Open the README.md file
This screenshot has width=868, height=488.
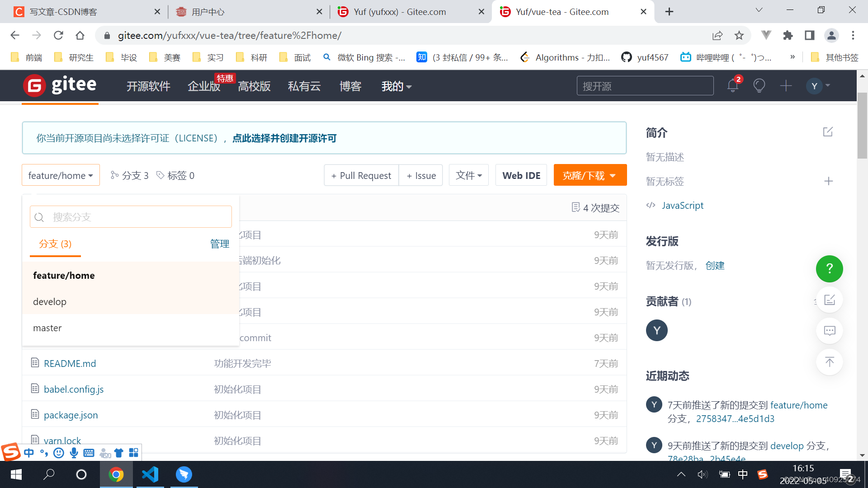coord(70,363)
